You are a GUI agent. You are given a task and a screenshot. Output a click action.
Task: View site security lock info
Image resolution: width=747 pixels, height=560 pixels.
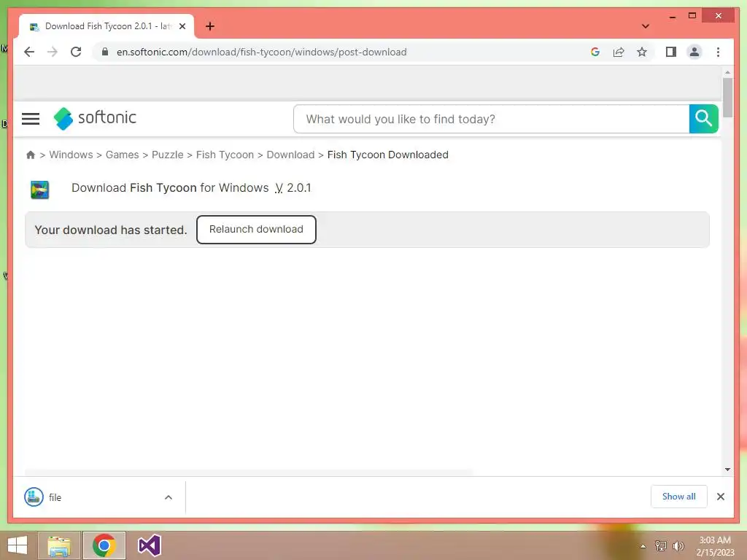(x=105, y=52)
